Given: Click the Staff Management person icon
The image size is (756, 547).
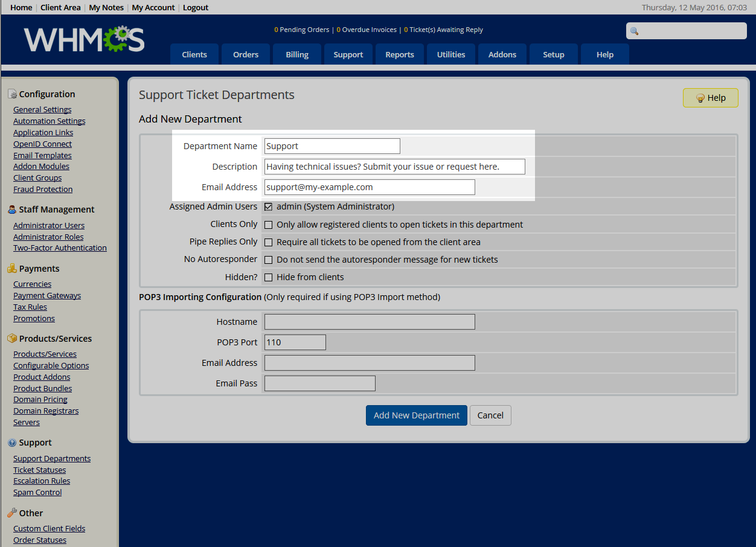Looking at the screenshot, I should (12, 210).
